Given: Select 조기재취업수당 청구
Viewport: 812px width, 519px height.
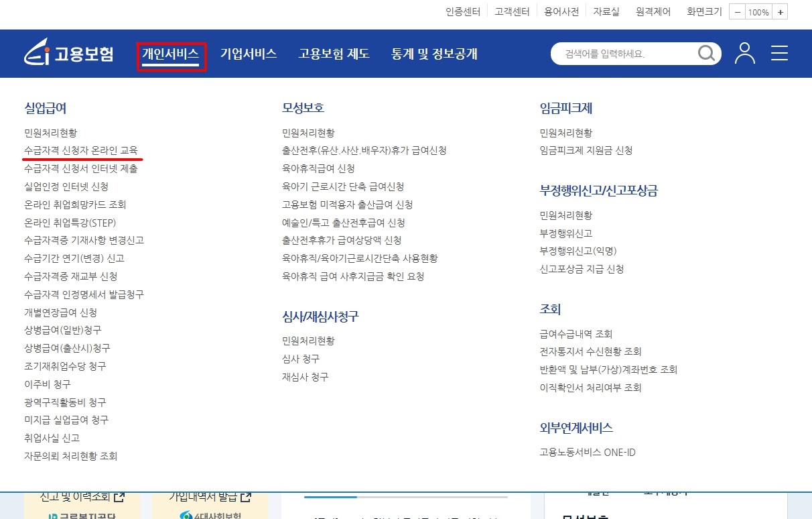Looking at the screenshot, I should [x=65, y=366].
